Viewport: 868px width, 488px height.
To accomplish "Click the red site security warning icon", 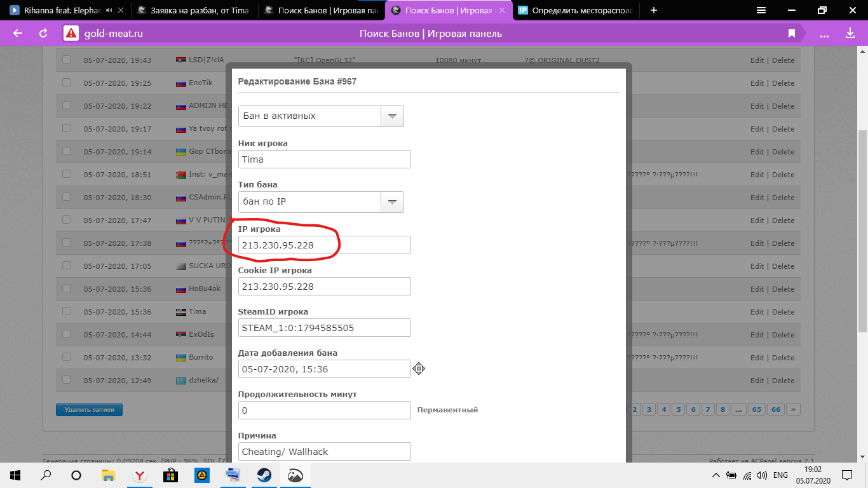I will 71,33.
